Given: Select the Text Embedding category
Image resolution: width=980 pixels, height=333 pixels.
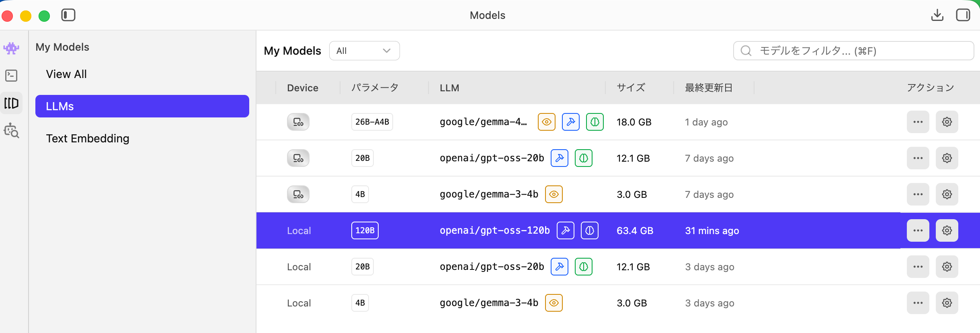Looking at the screenshot, I should coord(88,138).
